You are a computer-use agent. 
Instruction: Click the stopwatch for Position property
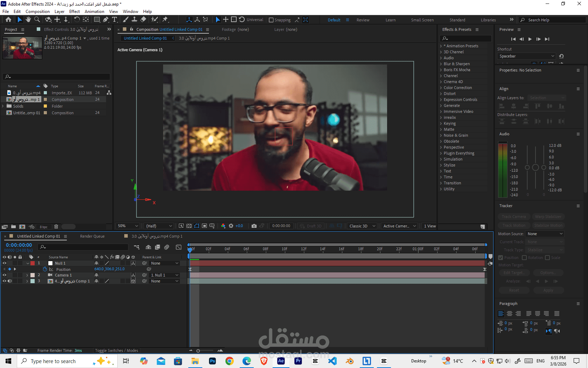coord(45,269)
